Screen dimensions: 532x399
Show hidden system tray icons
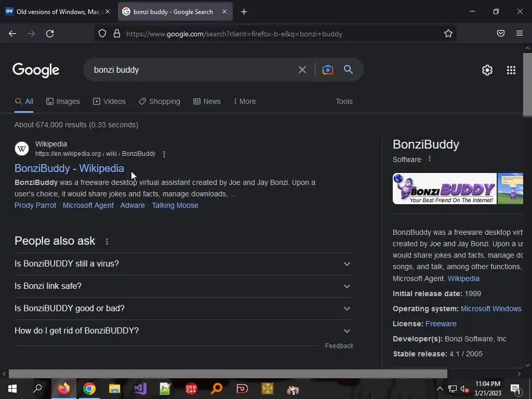pos(440,389)
